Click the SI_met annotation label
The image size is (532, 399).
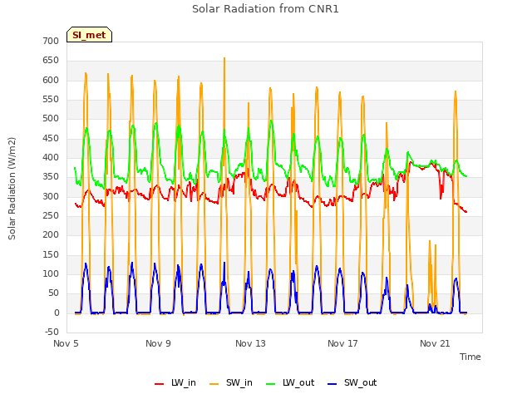pos(89,35)
